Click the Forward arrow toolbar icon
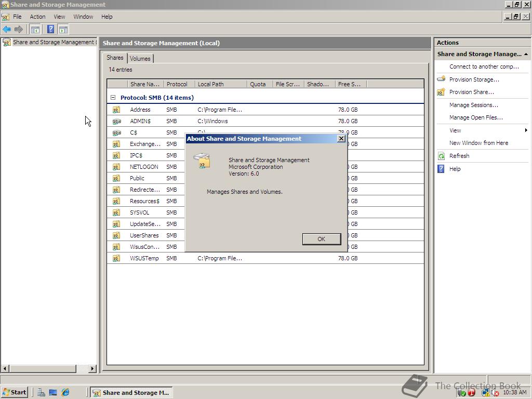 pos(19,30)
